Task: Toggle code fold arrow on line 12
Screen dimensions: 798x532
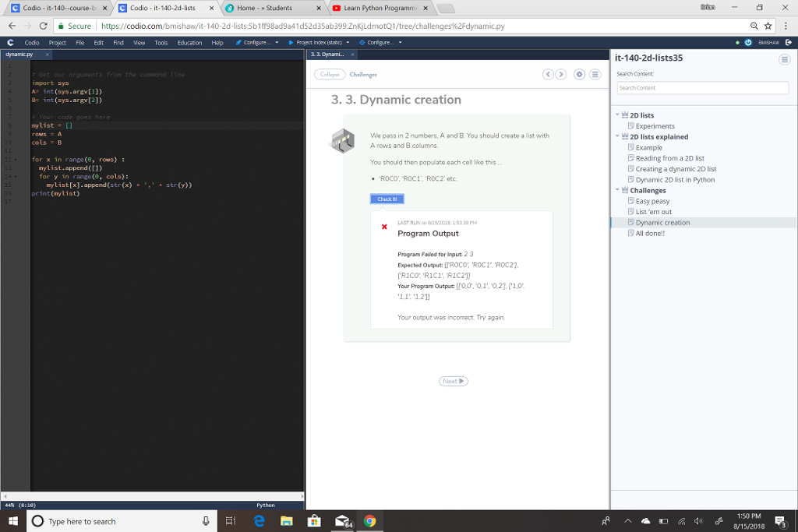Action: coord(16,160)
